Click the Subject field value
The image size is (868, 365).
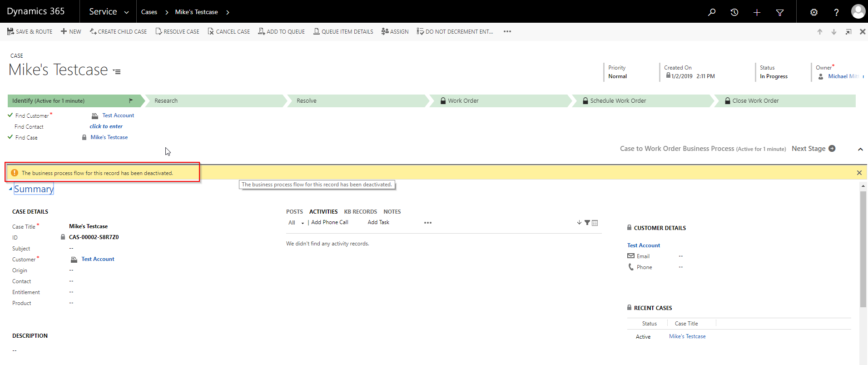(x=71, y=248)
